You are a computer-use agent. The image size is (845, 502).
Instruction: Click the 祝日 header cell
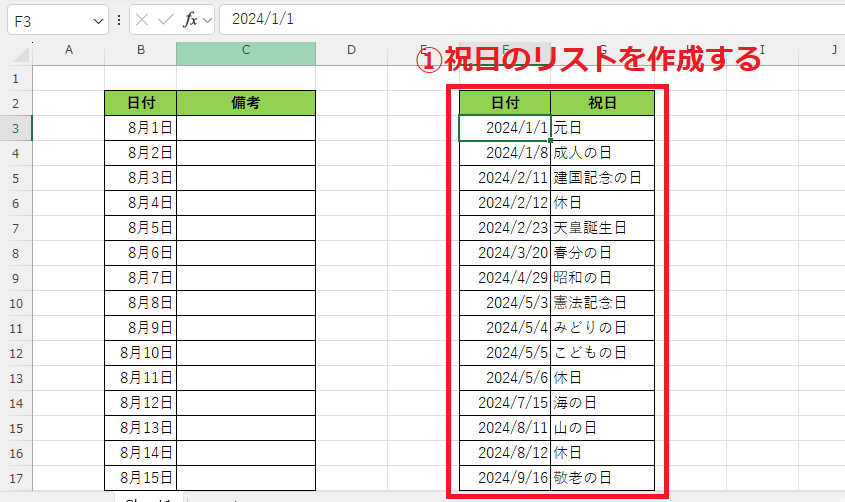pyautogui.click(x=602, y=103)
